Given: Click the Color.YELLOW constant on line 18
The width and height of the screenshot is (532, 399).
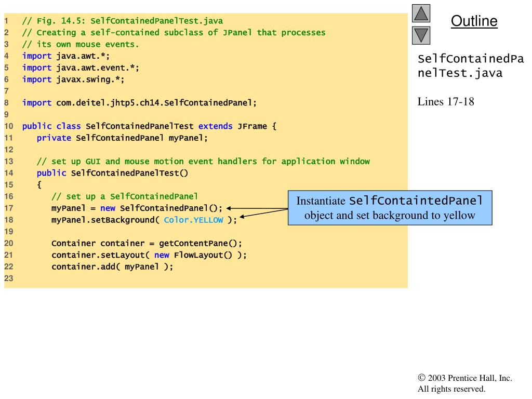Looking at the screenshot, I should pos(193,220).
